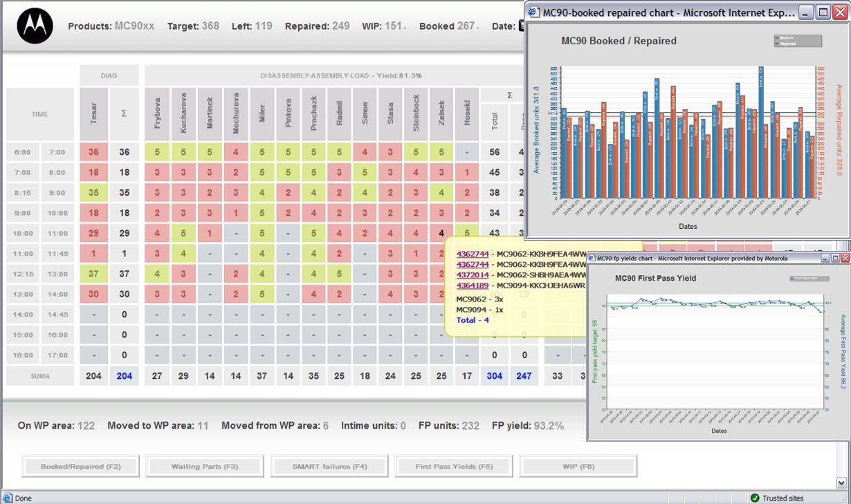Click the Motorola logo
This screenshot has height=504, width=851.
point(35,26)
